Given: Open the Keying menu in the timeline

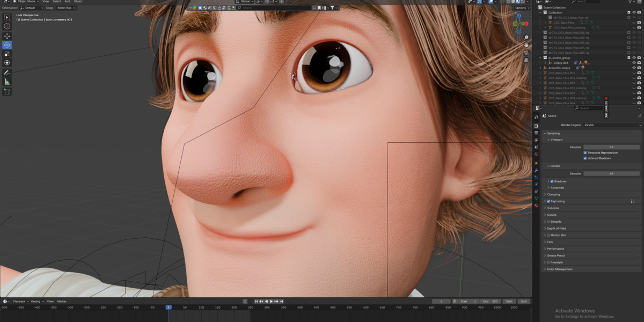Looking at the screenshot, I should [37, 302].
